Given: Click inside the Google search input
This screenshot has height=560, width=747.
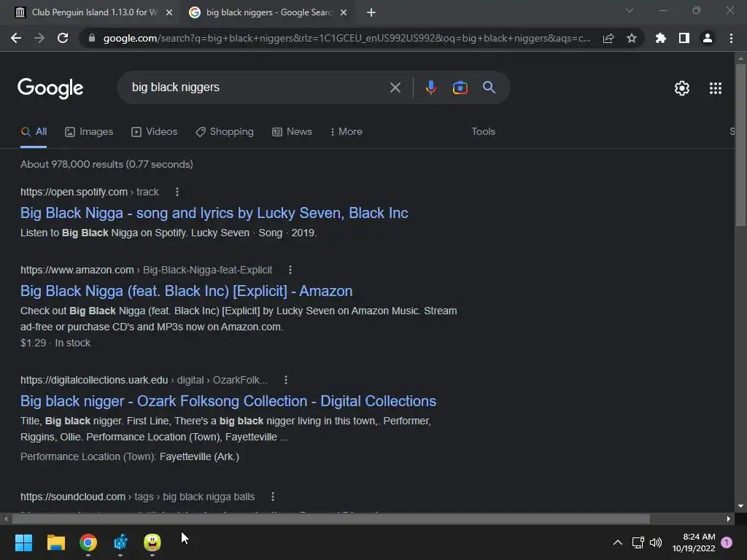Looking at the screenshot, I should (x=258, y=87).
